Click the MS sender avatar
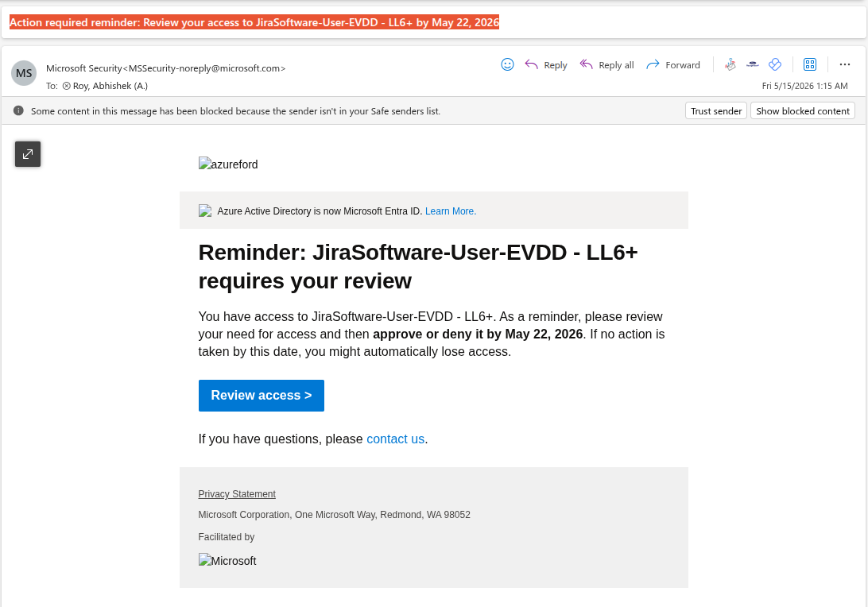868x607 pixels. click(x=24, y=73)
